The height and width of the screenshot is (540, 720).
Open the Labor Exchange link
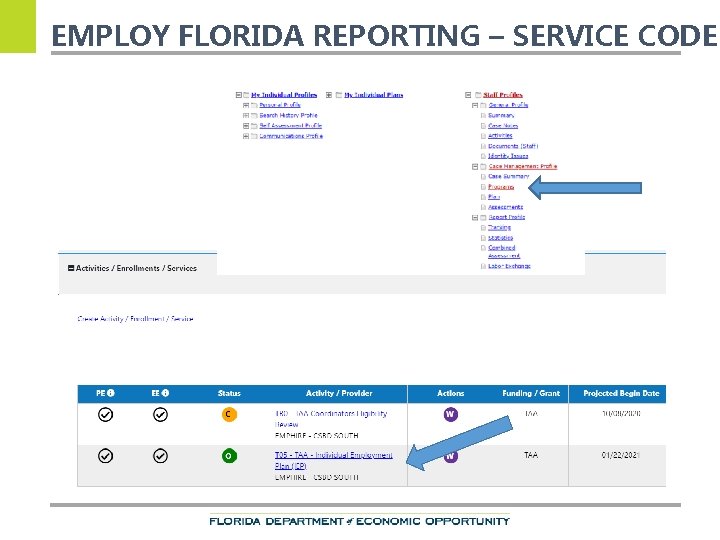[x=509, y=266]
